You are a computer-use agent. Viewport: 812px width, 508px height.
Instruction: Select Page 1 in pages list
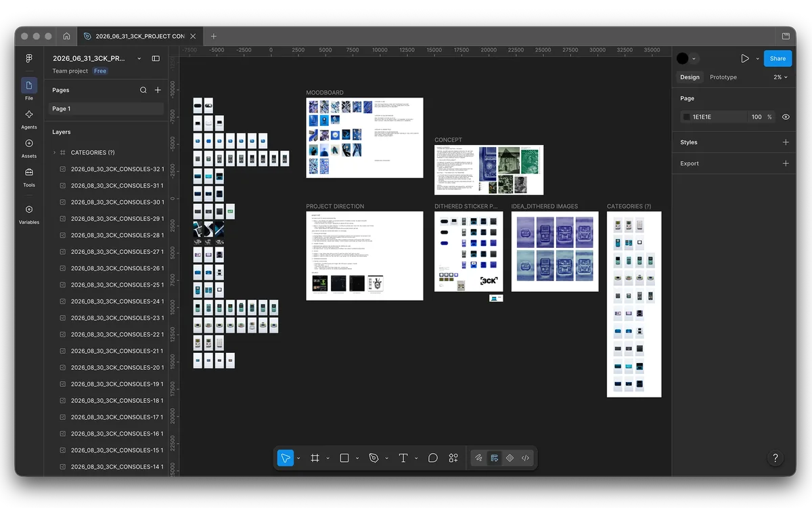pos(106,108)
